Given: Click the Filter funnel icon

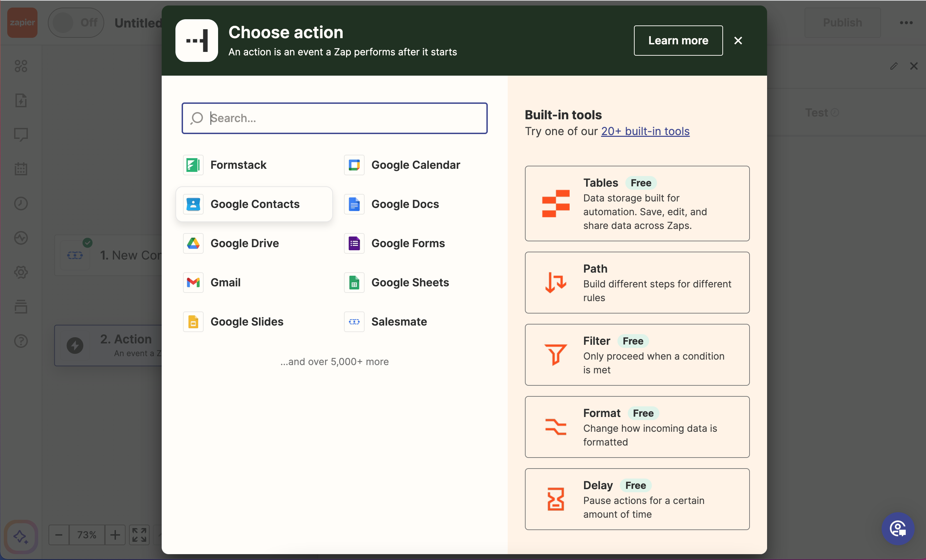Looking at the screenshot, I should [x=556, y=354].
